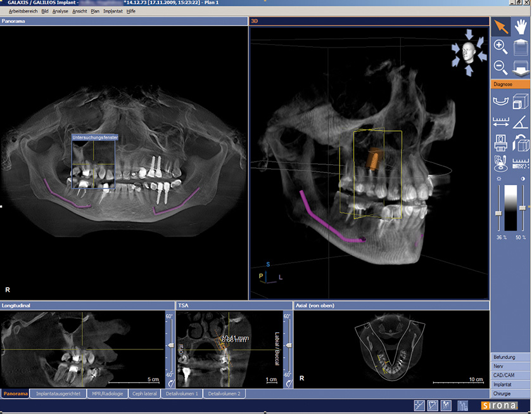The image size is (532, 414).
Task: Click the volume slice up icon
Action: tap(521, 47)
